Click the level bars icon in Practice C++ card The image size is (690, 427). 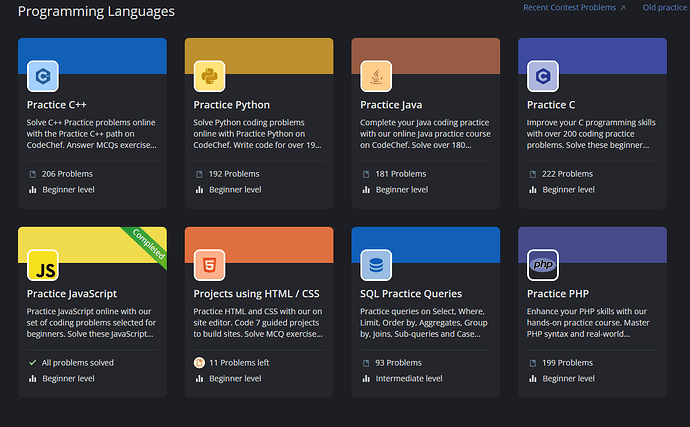point(33,190)
